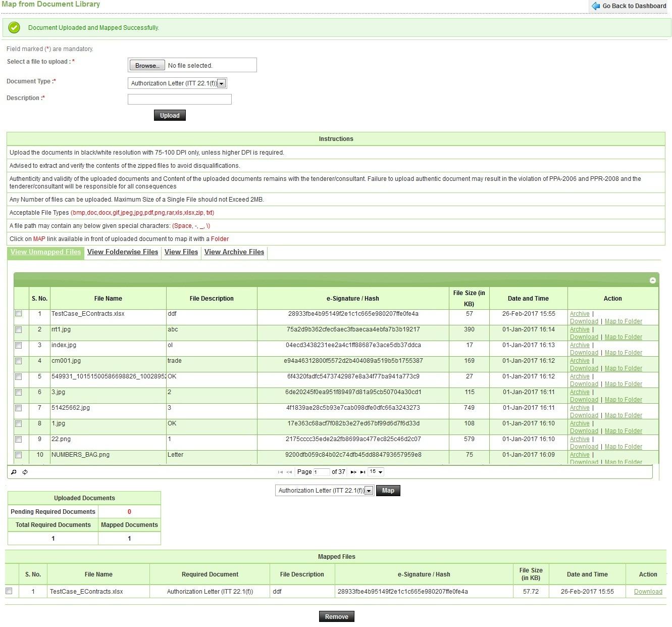Download the rrt1.jpg file

[584, 337]
